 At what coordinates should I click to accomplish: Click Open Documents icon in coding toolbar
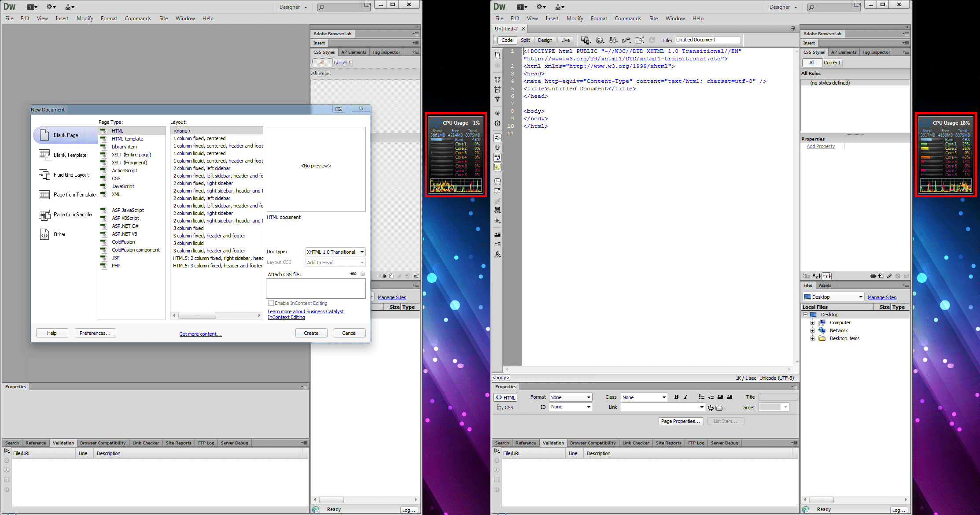pyautogui.click(x=497, y=55)
